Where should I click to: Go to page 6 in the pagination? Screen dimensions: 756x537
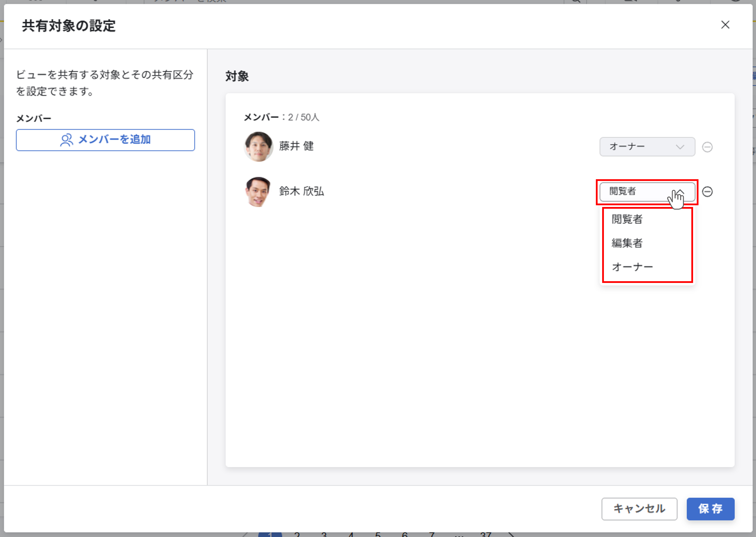pyautogui.click(x=404, y=534)
